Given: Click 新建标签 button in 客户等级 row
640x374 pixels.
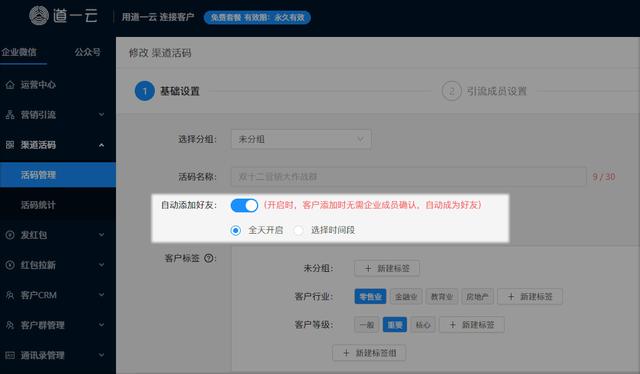Looking at the screenshot, I should pos(472,325).
